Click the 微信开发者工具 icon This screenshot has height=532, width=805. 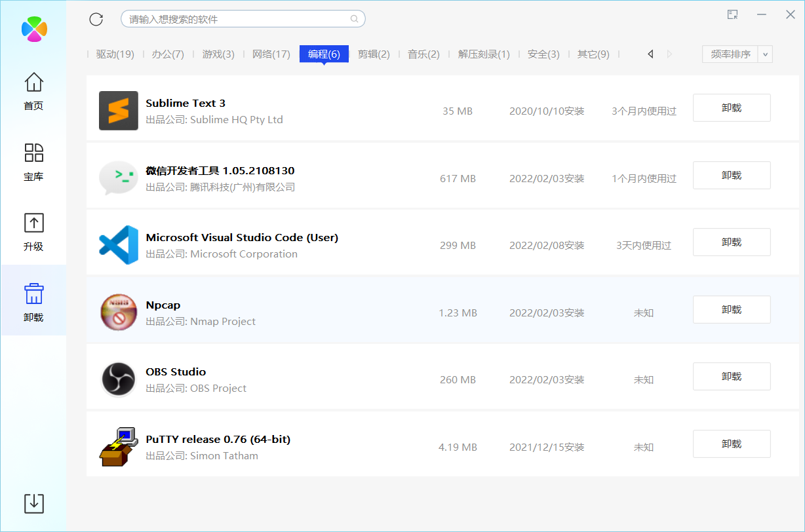[119, 178]
